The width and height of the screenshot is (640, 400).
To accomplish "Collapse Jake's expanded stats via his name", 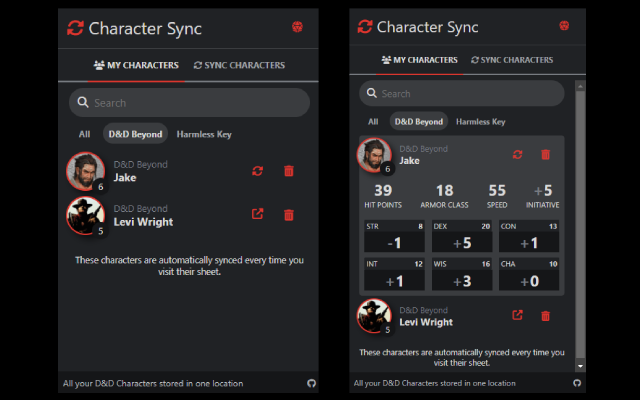I will pos(409,160).
